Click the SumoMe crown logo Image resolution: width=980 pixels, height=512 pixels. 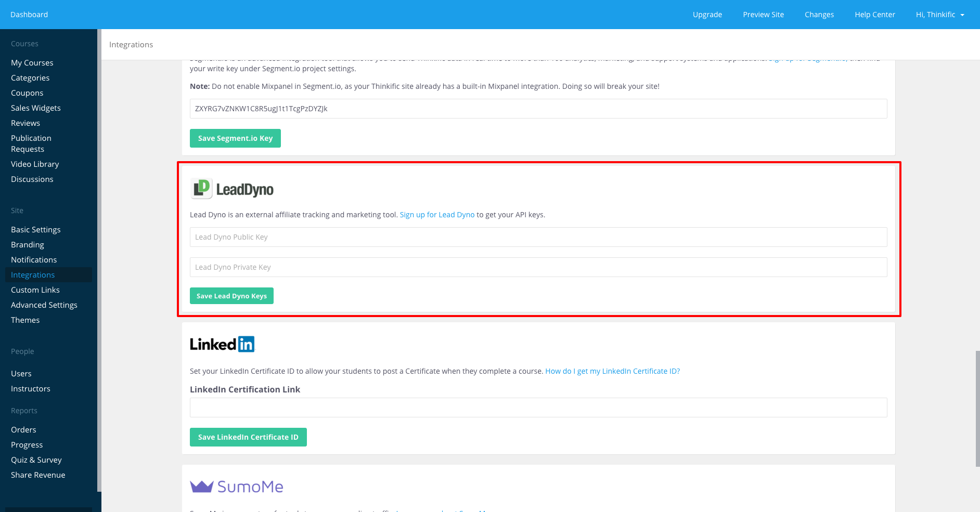point(202,487)
